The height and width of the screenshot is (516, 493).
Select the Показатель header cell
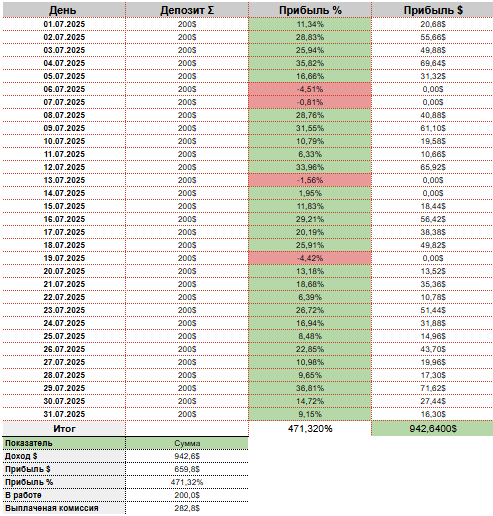(64, 443)
